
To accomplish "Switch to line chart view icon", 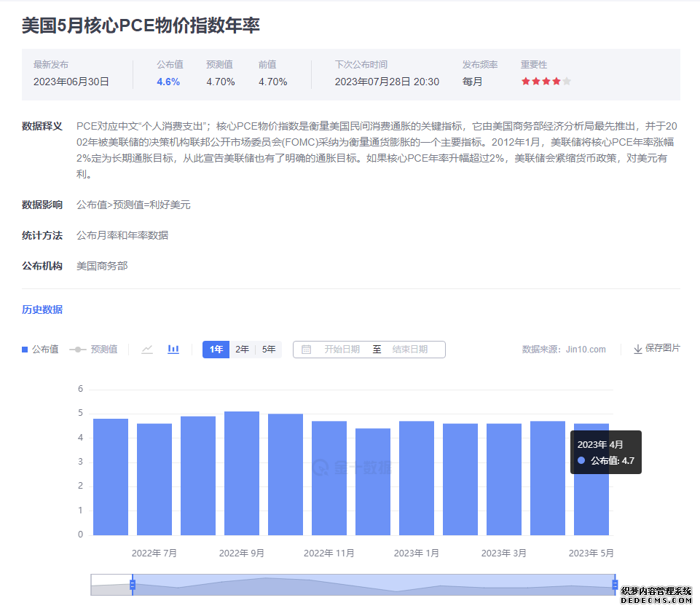I will pos(147,350).
